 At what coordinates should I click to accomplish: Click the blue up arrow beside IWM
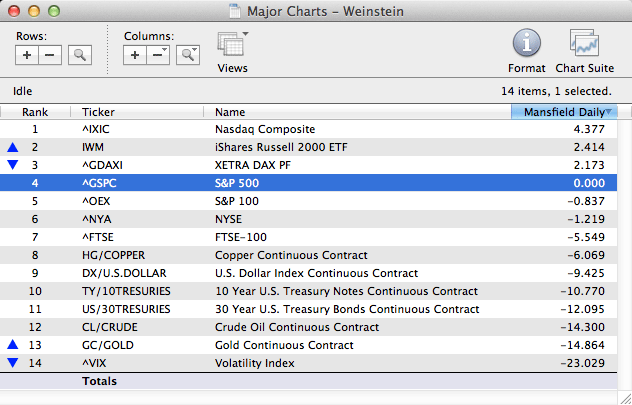coord(12,147)
